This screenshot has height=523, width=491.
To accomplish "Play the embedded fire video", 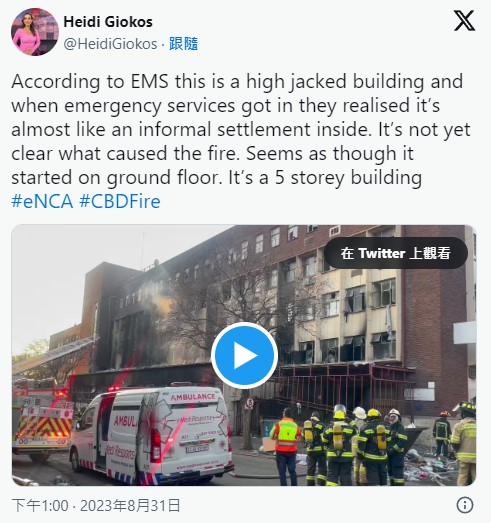I will [244, 356].
